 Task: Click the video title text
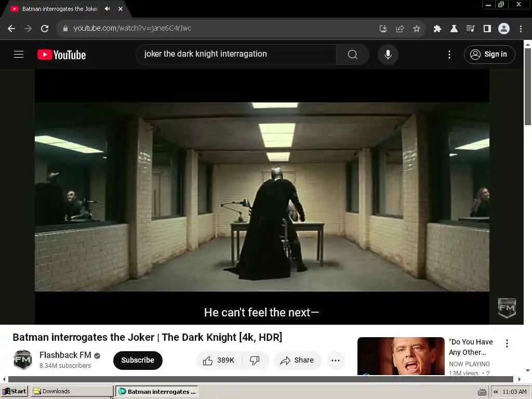tap(147, 337)
